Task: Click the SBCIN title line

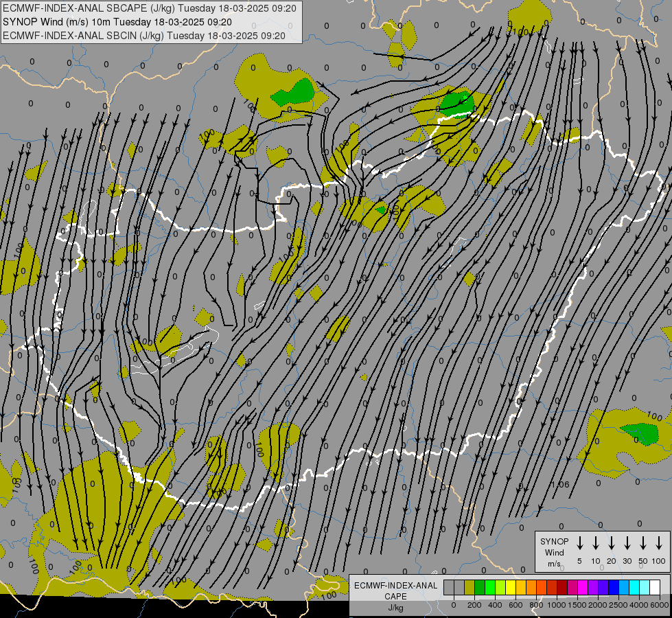Action: [144, 36]
